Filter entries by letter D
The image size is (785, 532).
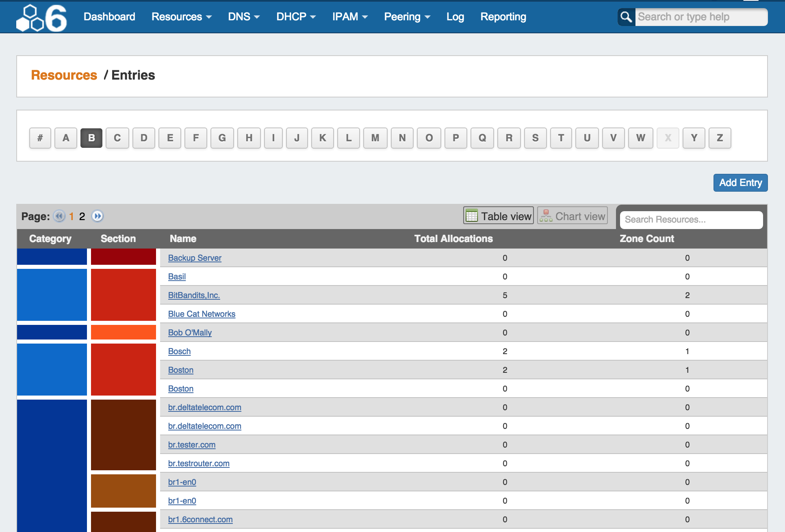(x=144, y=138)
